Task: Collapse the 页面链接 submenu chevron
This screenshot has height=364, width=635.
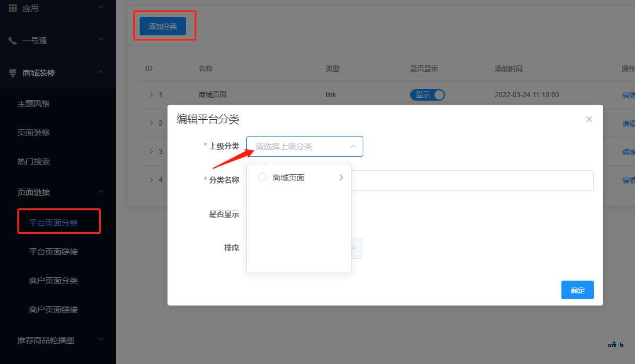Action: point(101,192)
